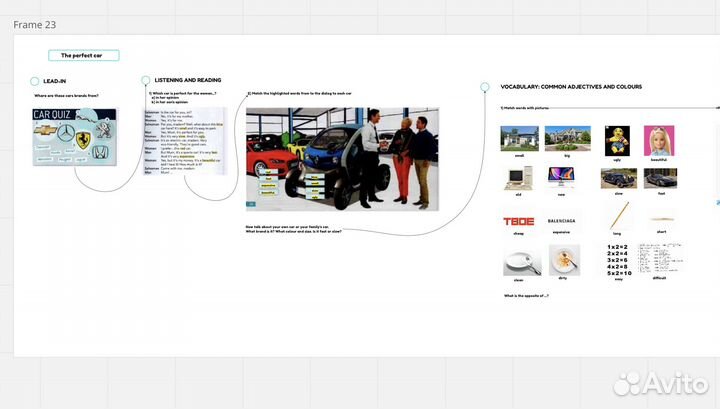Screen dimensions: 720x409
Task: Click the circle marker beside VOCABULARY heading
Action: point(485,87)
